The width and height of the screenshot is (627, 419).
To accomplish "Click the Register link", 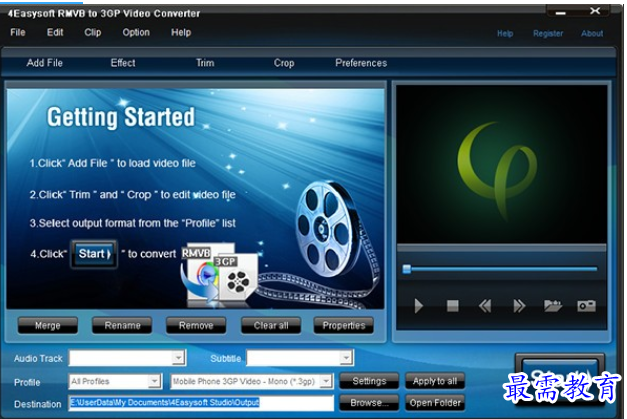I will pyautogui.click(x=548, y=34).
